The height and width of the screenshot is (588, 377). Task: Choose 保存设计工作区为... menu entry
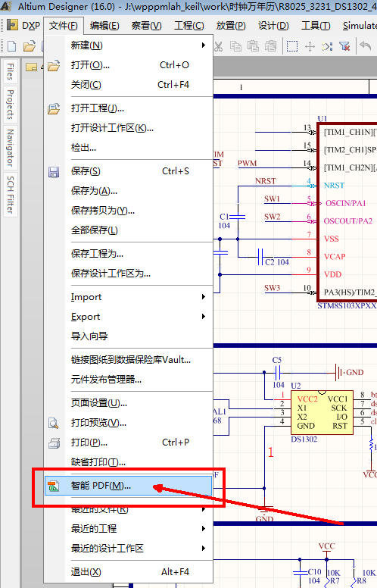point(129,274)
